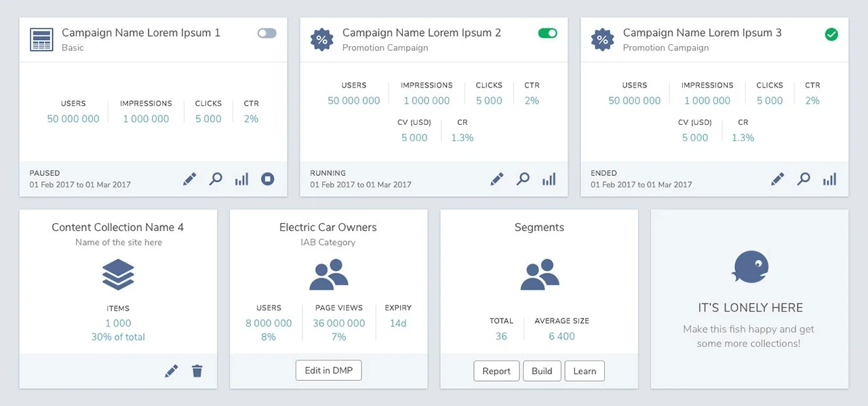
Task: Click Campaign 3 CR value 1.3%
Action: pos(743,138)
